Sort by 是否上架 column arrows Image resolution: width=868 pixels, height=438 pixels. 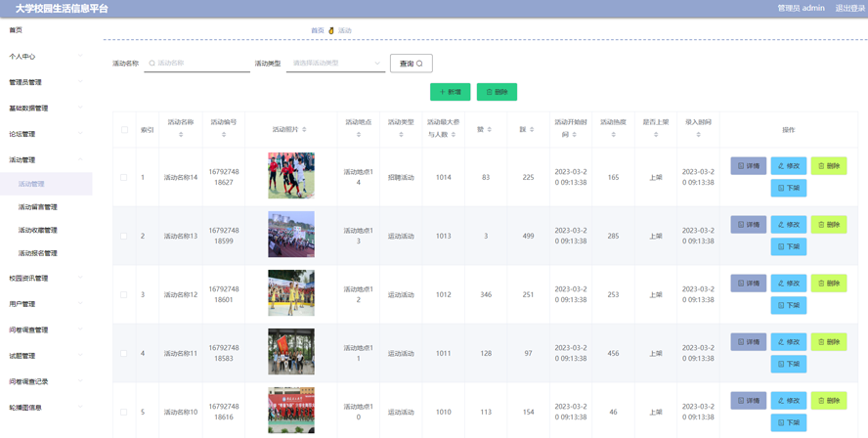click(656, 135)
